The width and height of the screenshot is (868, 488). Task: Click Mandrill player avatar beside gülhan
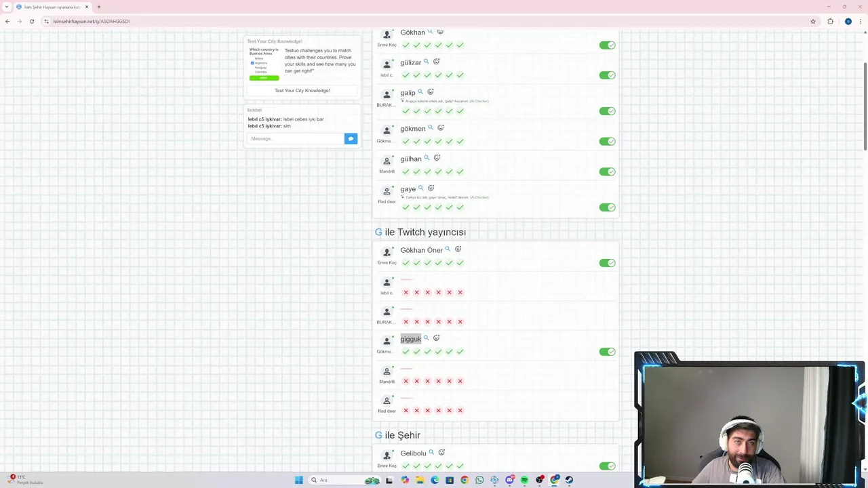point(387,161)
